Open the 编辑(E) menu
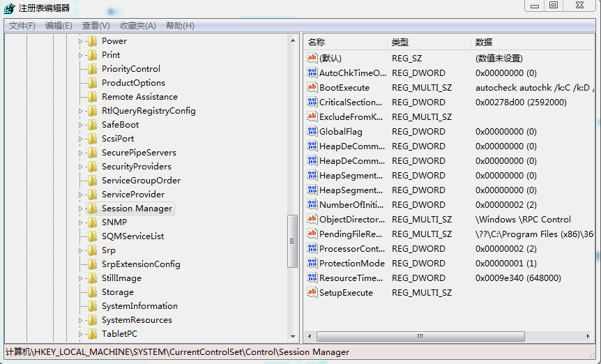Viewport: 601px width, 364px height. pos(59,26)
